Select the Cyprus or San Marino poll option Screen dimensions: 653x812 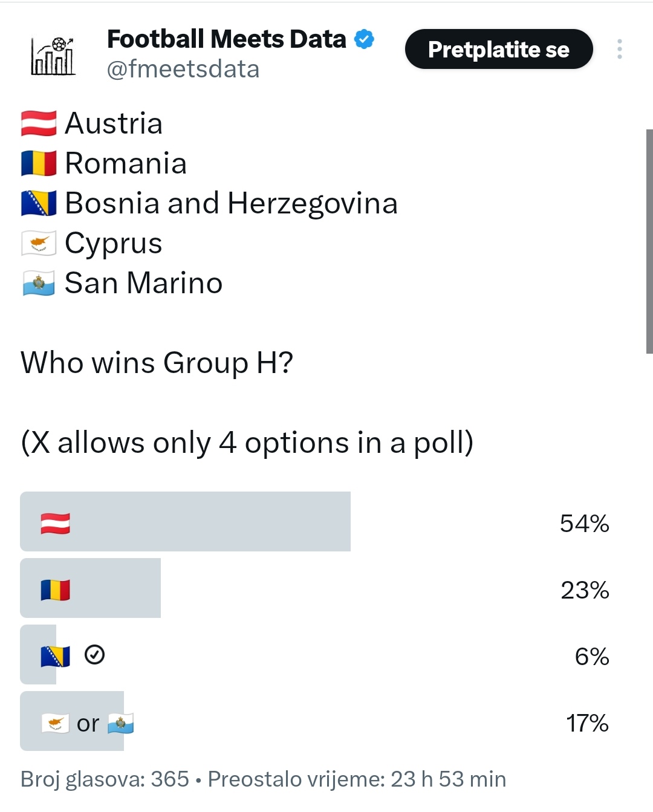[316, 721]
